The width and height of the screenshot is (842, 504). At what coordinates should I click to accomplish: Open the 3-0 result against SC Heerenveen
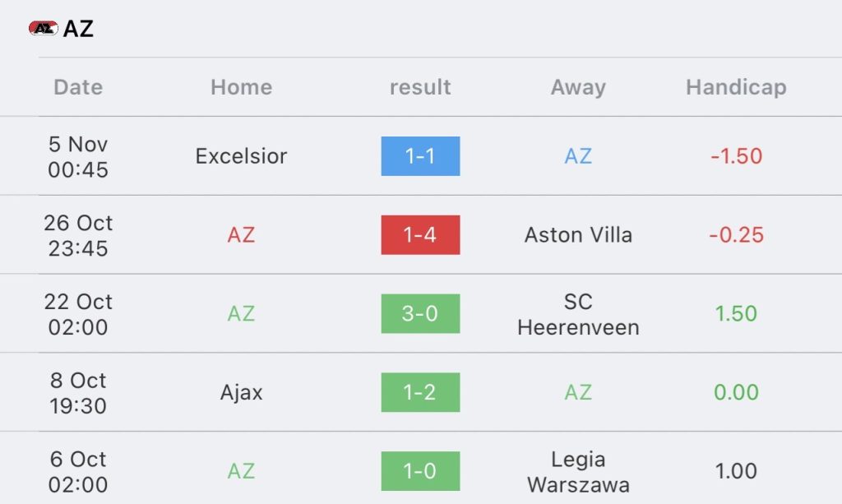click(420, 314)
